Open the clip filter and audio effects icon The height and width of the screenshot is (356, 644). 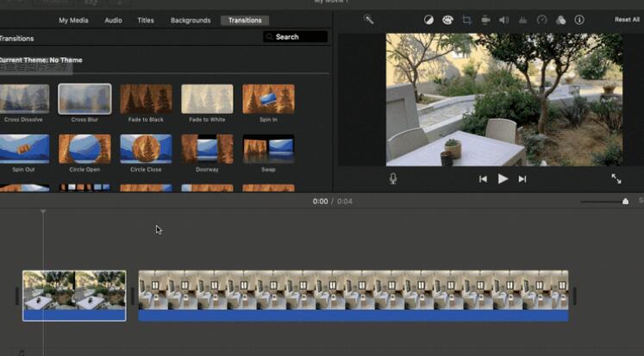coord(560,20)
